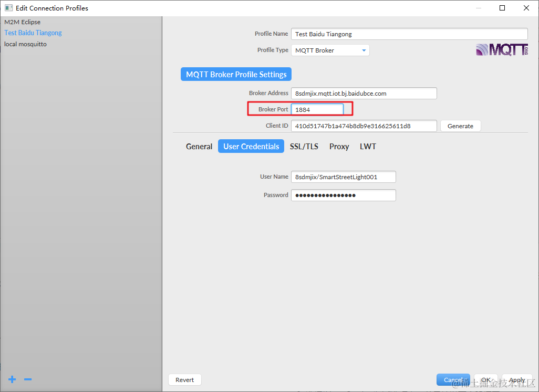539x392 pixels.
Task: Click the MQTT Broker Profile Settings header button
Action: click(x=236, y=74)
